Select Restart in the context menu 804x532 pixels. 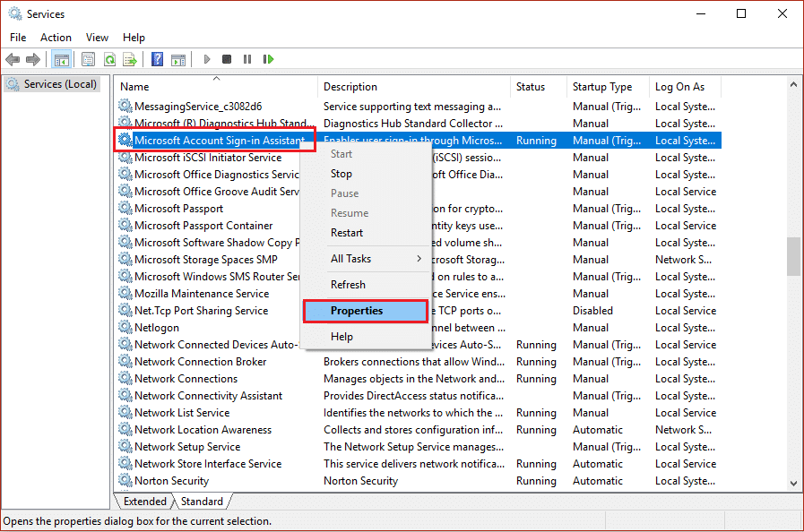point(347,233)
